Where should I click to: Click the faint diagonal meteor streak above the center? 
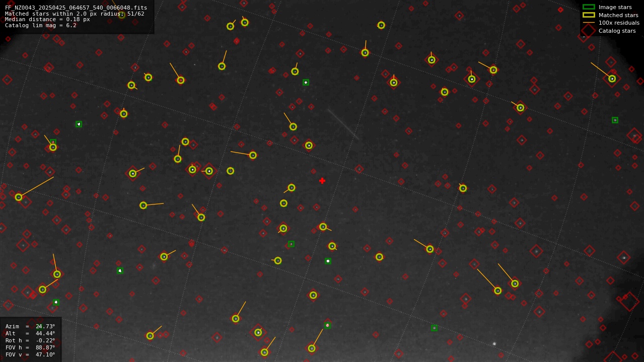click(x=343, y=124)
